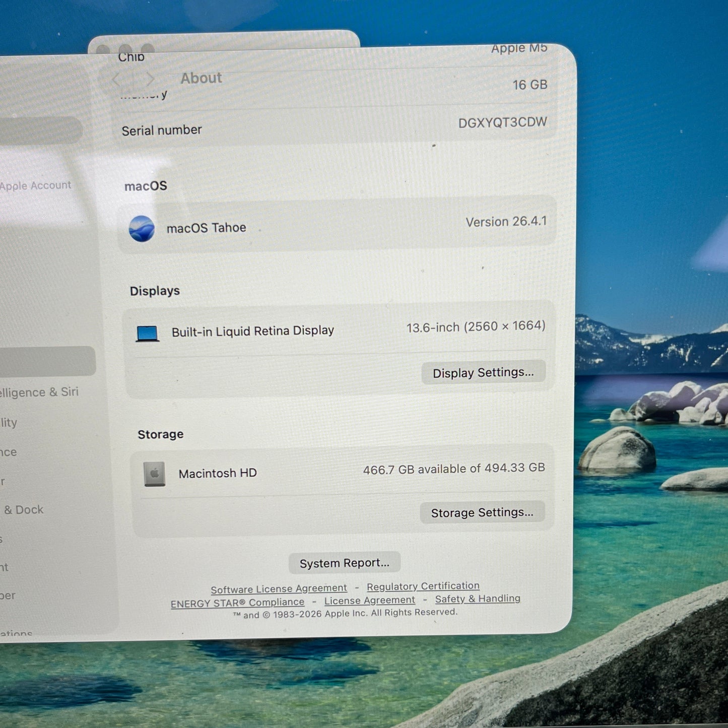Select the Apple Account sidebar item
The height and width of the screenshot is (728, 728).
(x=36, y=185)
